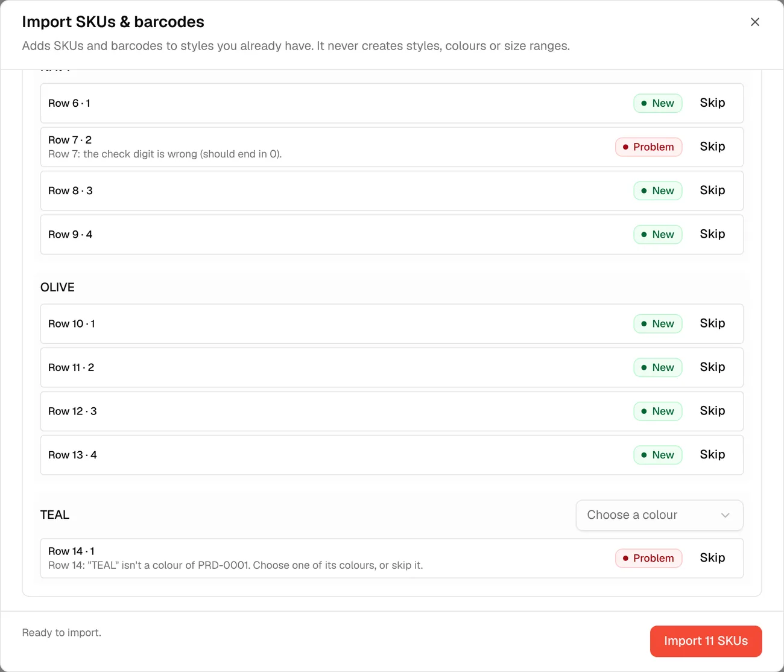Click the "Row 11 · 2" label
Viewport: 784px width, 672px height.
pos(71,367)
